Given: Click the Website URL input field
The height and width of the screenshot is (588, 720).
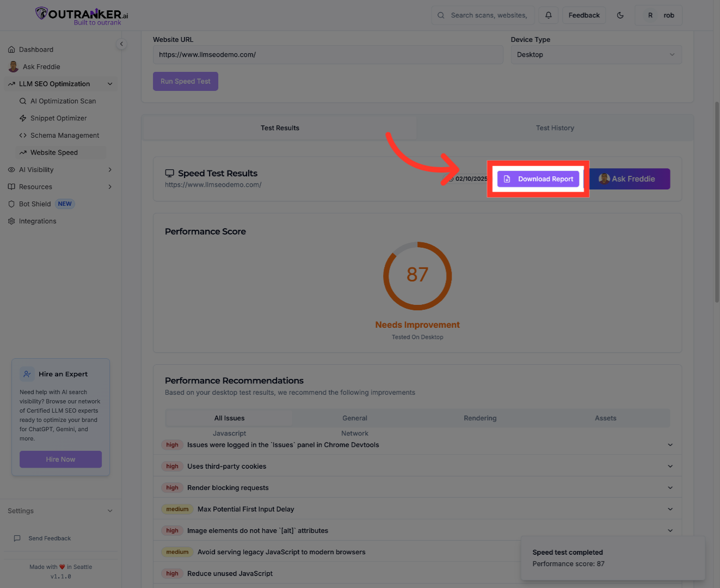Looking at the screenshot, I should 328,54.
